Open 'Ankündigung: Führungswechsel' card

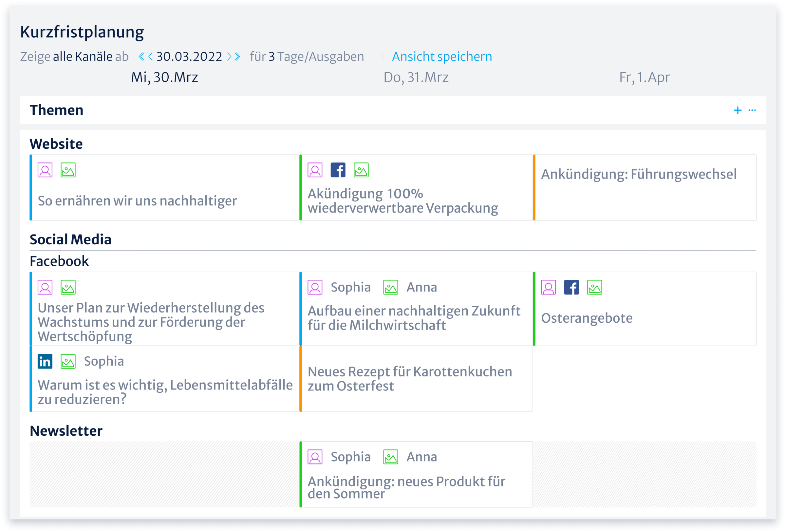(639, 175)
